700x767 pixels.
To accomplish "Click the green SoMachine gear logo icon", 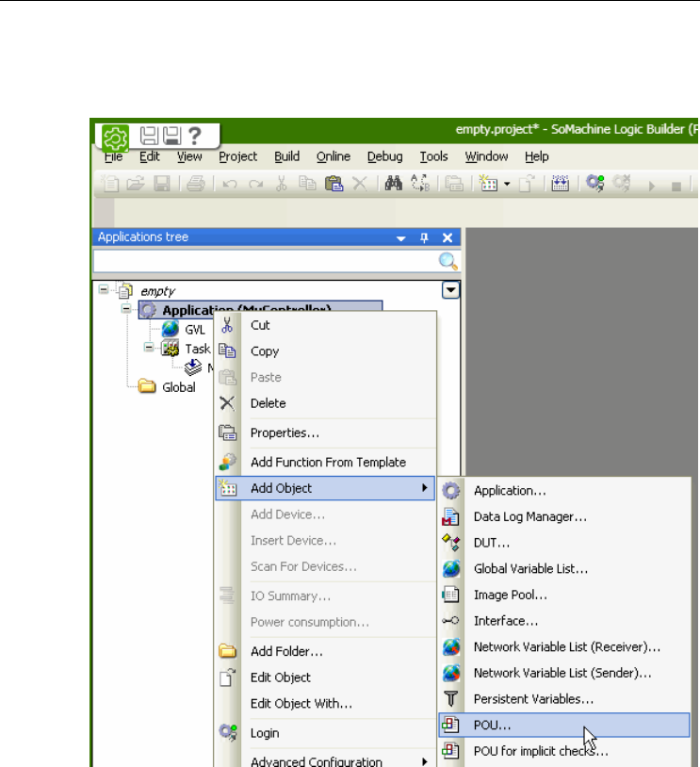I will 115,138.
